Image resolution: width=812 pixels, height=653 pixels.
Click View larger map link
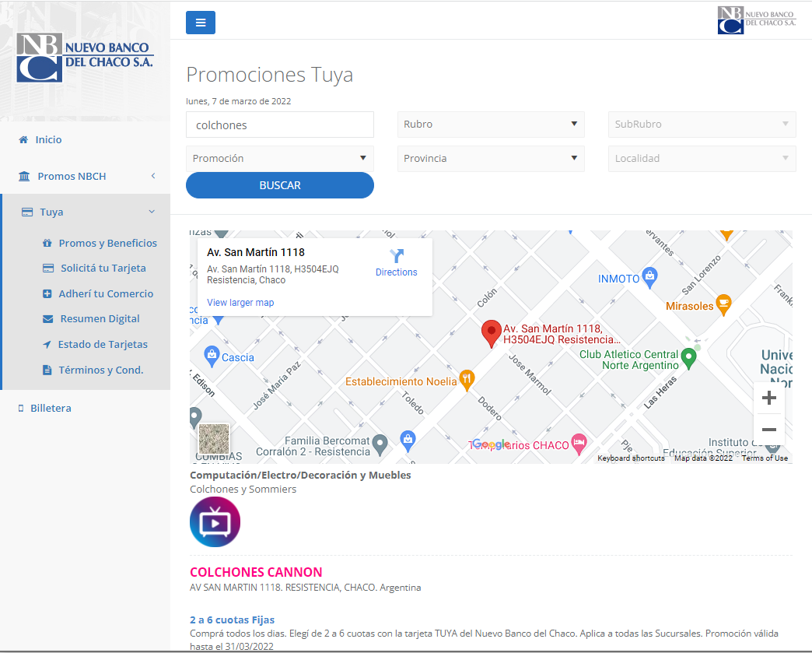pos(240,303)
